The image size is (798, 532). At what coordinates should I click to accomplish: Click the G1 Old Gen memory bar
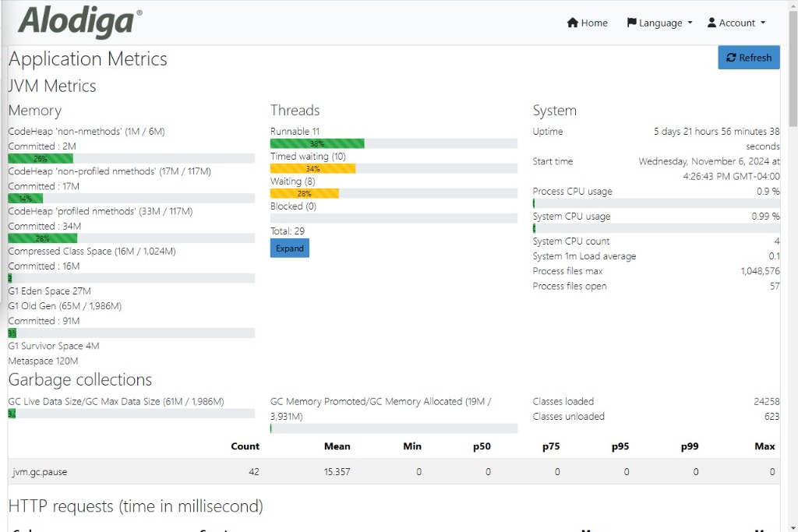click(x=130, y=333)
